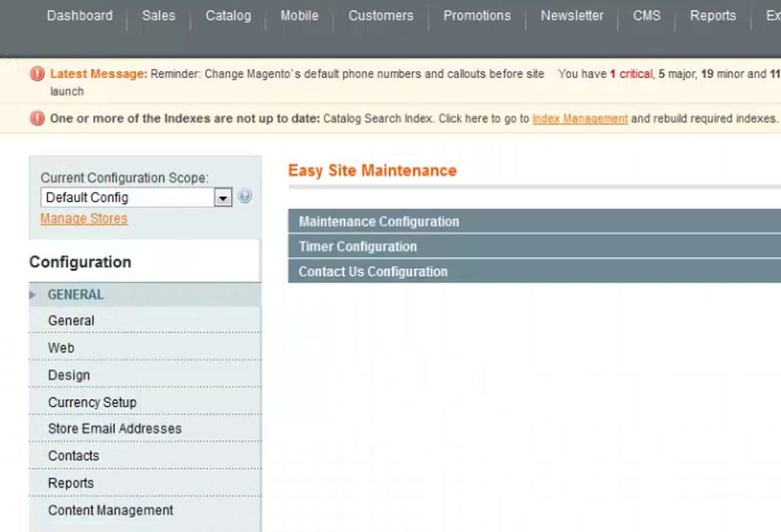Screen dimensions: 781x532
Task: Open the Catalog menu
Action: click(228, 16)
